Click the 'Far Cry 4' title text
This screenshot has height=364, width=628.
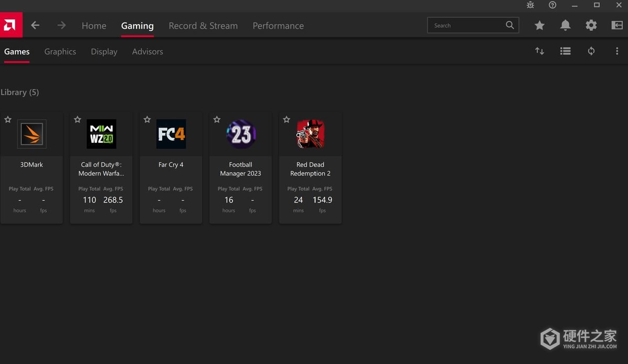tap(171, 165)
